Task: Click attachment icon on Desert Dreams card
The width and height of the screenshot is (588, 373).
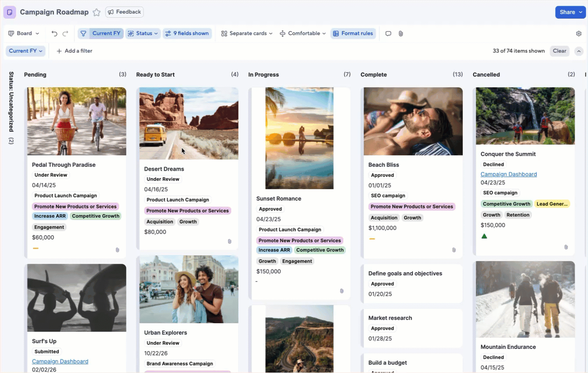Action: click(x=229, y=241)
